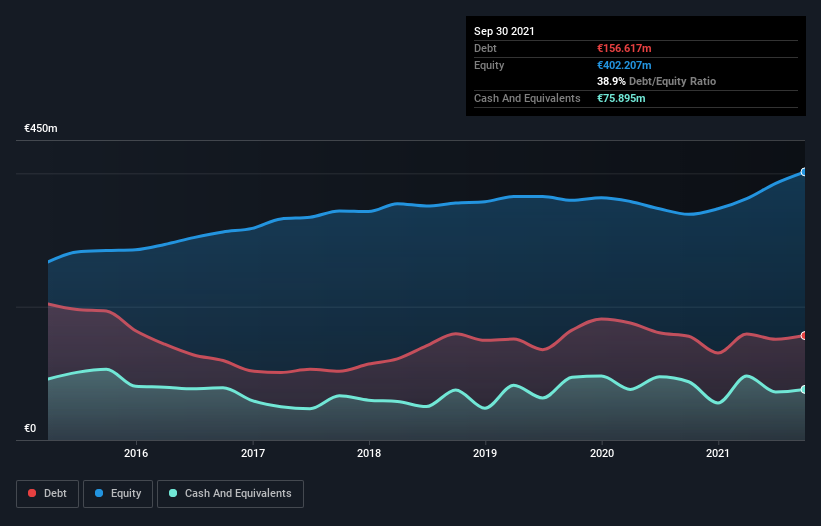Click the Sep 30 2021 tooltip header
The height and width of the screenshot is (526, 821).
[x=504, y=31]
